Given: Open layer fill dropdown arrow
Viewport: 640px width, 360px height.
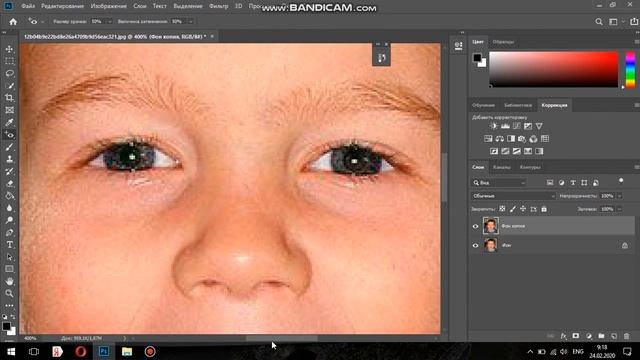Looking at the screenshot, I should pos(619,209).
